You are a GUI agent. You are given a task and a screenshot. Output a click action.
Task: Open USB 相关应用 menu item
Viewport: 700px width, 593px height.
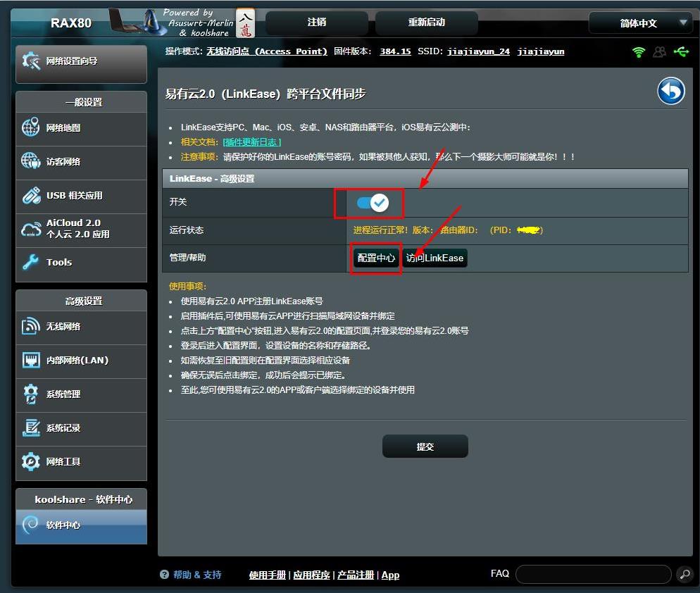tap(81, 196)
